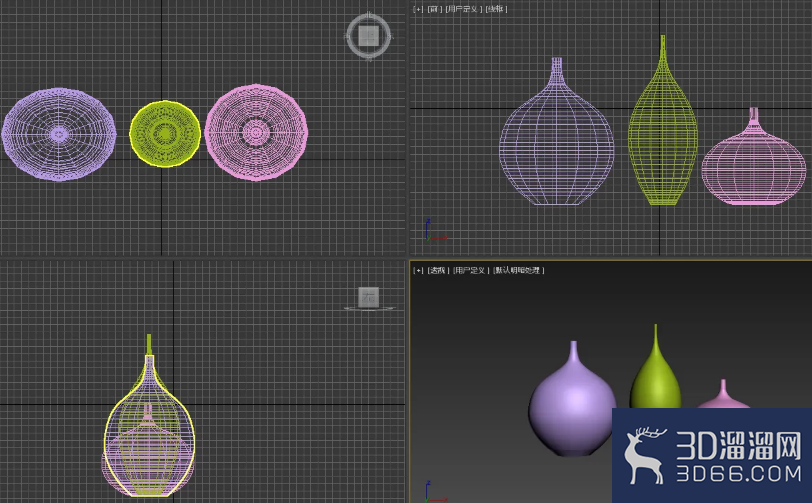Image resolution: width=812 pixels, height=503 pixels.
Task: Click the ViewCube face in the left viewport
Action: coord(369,297)
